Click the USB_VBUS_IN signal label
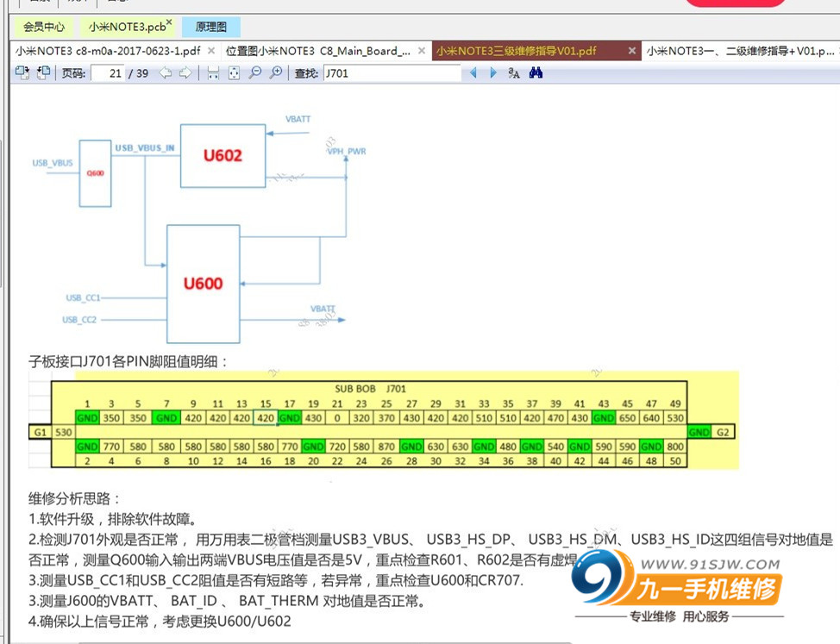This screenshot has width=840, height=644. tap(145, 147)
